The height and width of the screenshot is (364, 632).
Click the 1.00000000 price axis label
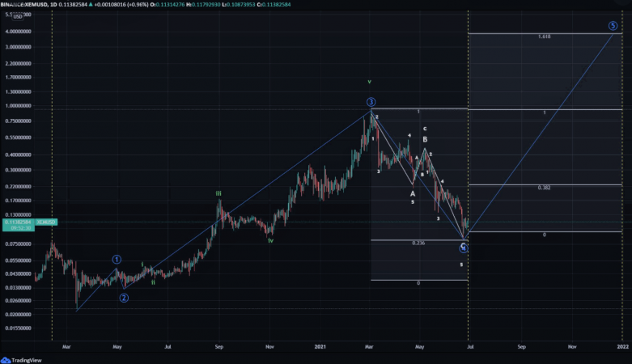coord(19,106)
